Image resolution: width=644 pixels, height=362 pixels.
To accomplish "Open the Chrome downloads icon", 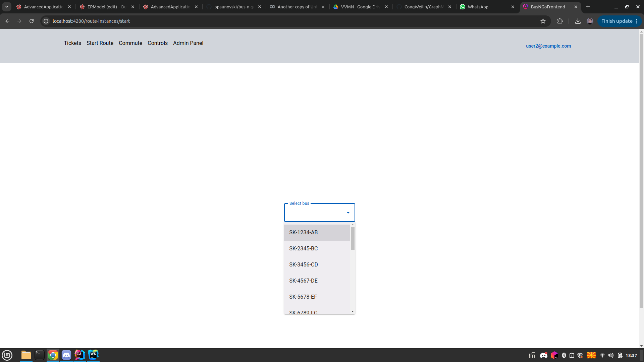I will click(578, 21).
